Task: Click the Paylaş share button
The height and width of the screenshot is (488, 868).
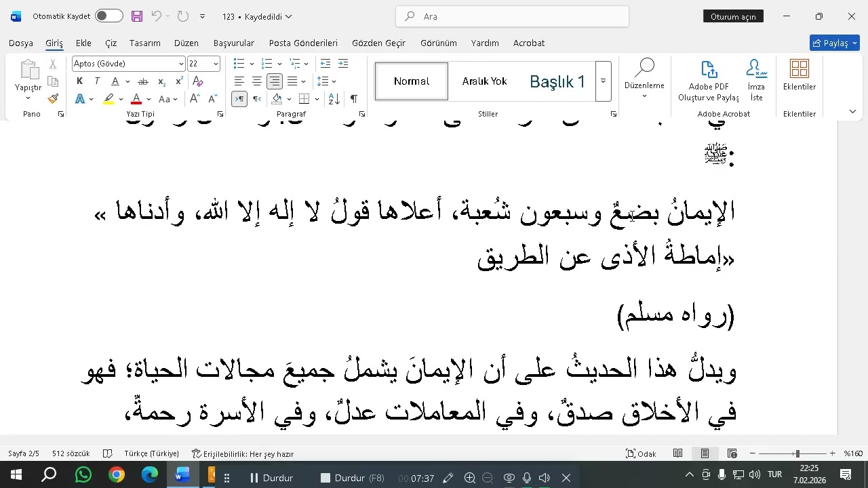Action: [835, 43]
